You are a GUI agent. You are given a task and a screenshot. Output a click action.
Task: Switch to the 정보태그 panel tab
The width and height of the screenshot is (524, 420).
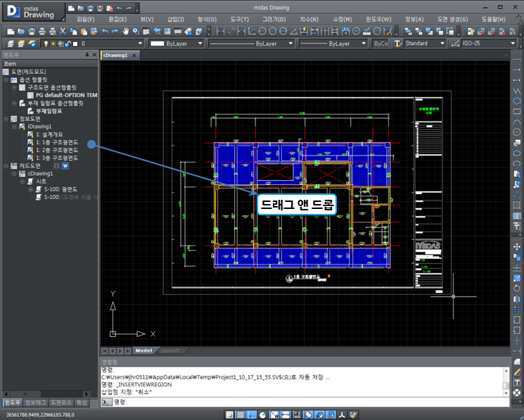coord(35,402)
